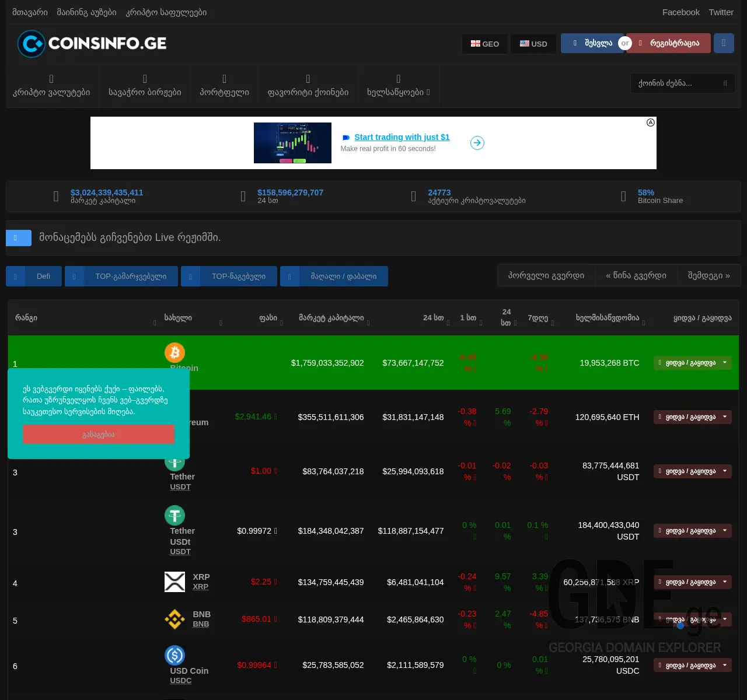Dismiss the cookie notice with გასაგებია
Image resolution: width=747 pixels, height=700 pixels.
coord(98,434)
